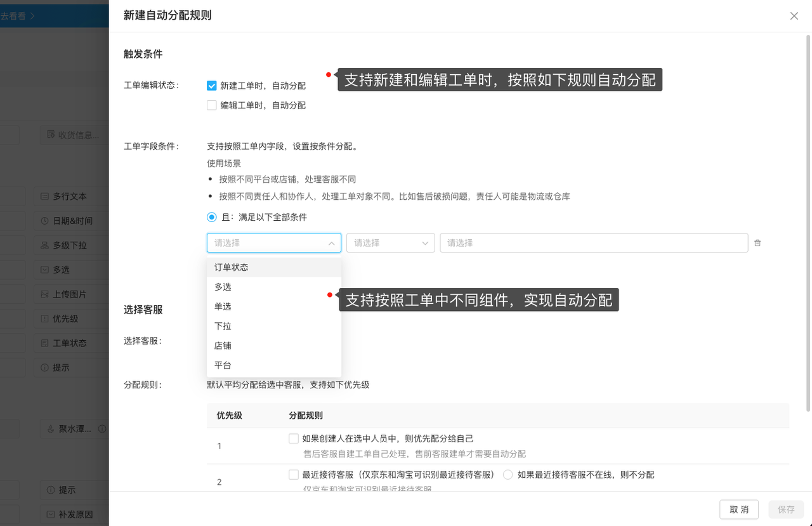Click 保存 button in dialog footer
The height and width of the screenshot is (526, 812).
point(787,510)
